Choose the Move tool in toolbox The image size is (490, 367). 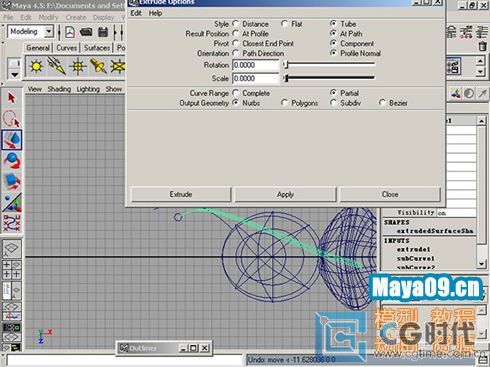(x=12, y=140)
